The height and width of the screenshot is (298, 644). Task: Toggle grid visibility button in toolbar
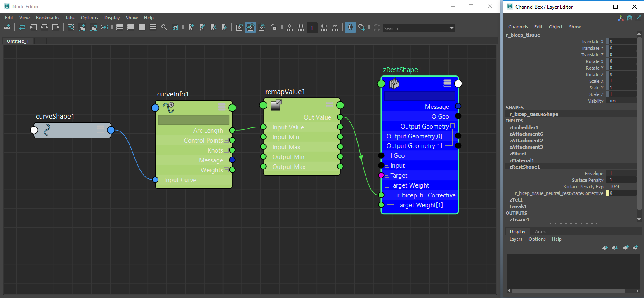(350, 28)
